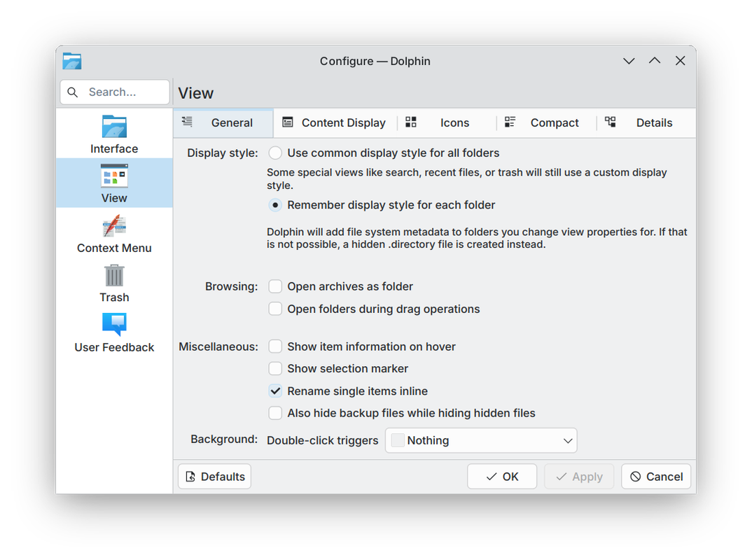The height and width of the screenshot is (560, 752).
Task: Click into the Search settings field
Action: click(115, 92)
